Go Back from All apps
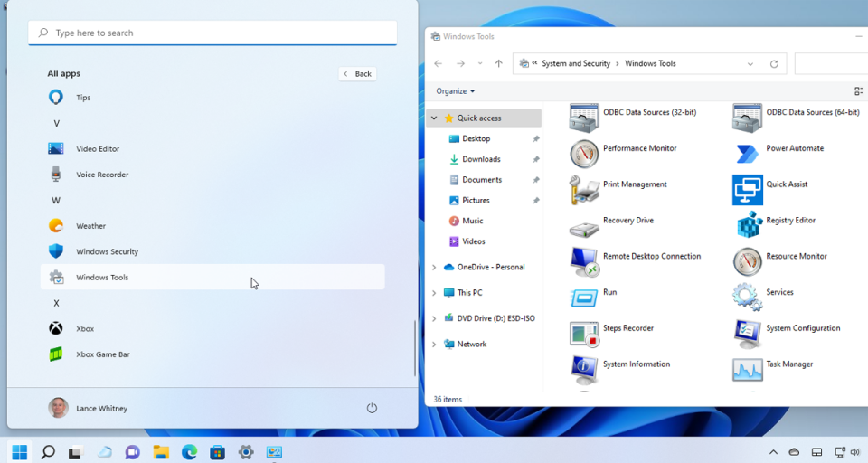This screenshot has height=463, width=868. click(x=358, y=73)
